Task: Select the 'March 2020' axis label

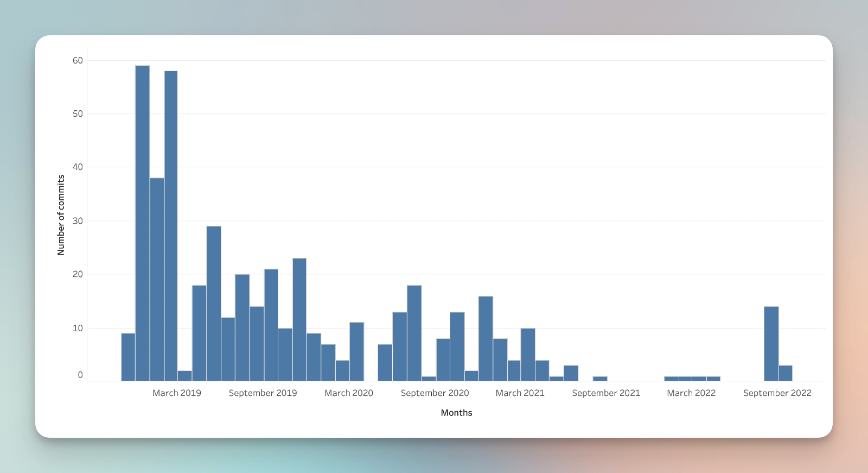Action: click(348, 393)
